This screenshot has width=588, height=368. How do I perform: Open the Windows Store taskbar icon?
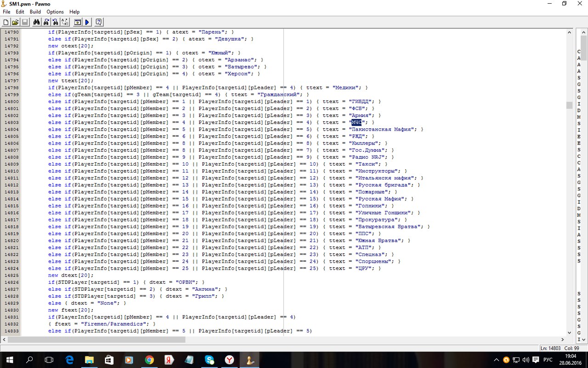click(109, 360)
